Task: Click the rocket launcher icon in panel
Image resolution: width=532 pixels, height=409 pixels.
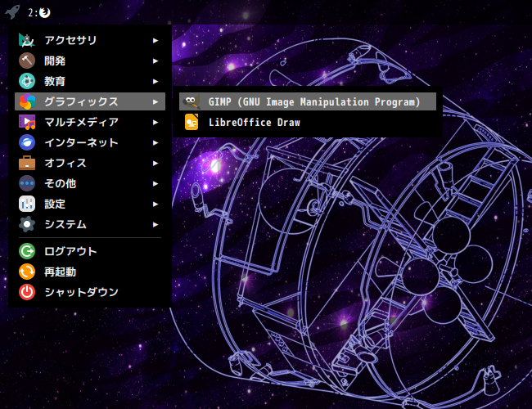Action: 12,12
